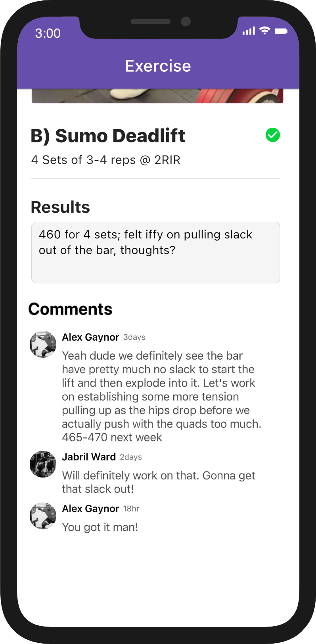This screenshot has height=644, width=316.
Task: Tap the battery status icon
Action: 281,31
